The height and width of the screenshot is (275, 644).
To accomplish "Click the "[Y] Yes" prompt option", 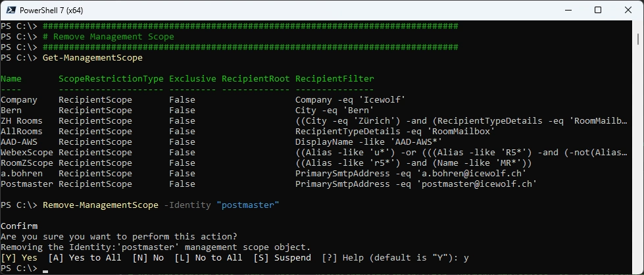I will 19,258.
